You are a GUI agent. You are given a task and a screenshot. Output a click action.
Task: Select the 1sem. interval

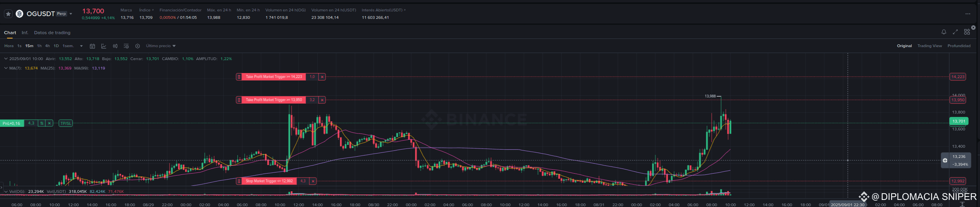[68, 46]
